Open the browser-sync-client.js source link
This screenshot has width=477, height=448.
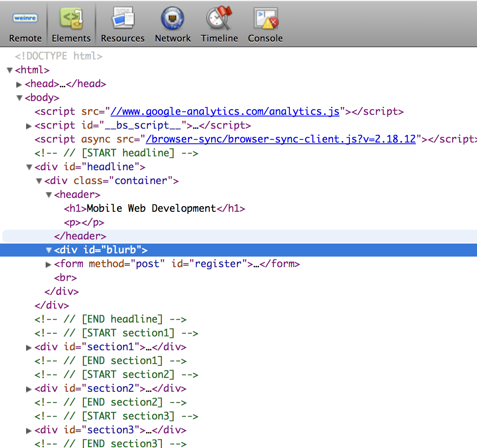coord(280,139)
